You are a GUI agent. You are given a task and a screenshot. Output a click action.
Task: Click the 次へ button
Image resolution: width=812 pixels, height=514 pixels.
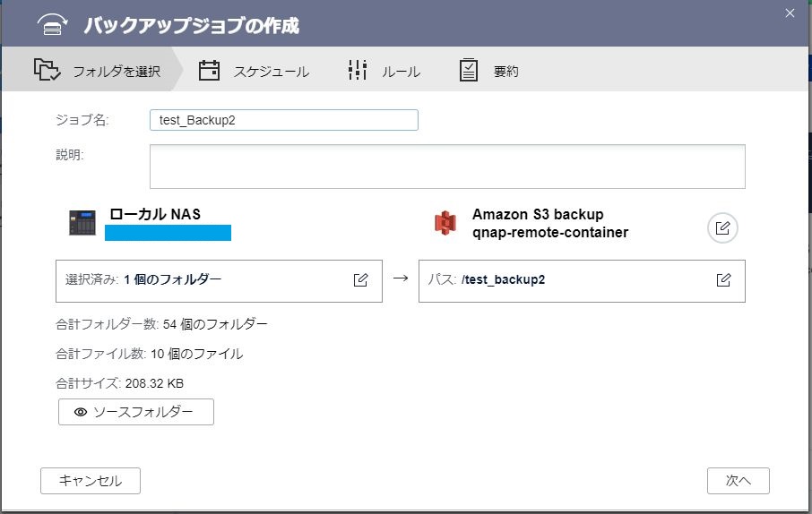click(739, 481)
